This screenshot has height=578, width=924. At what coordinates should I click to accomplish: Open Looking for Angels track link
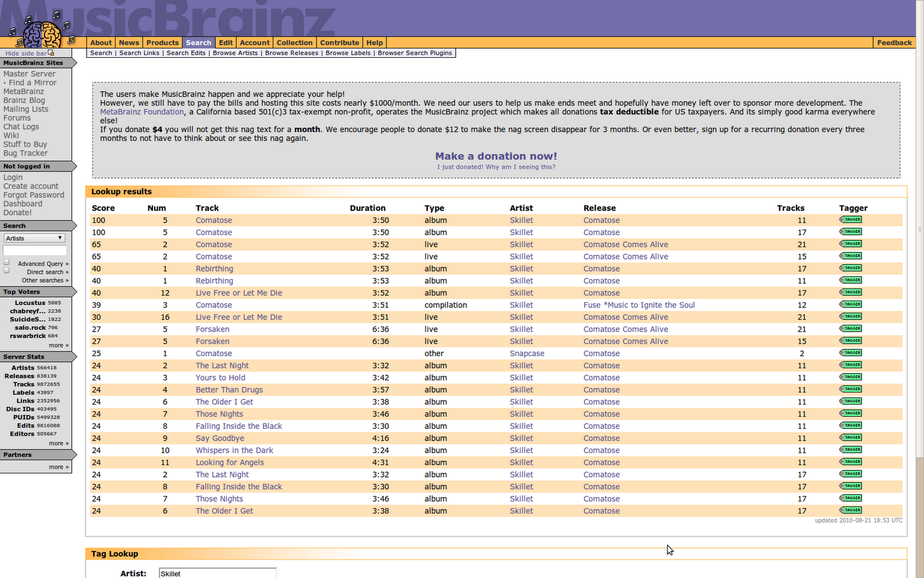click(x=230, y=462)
